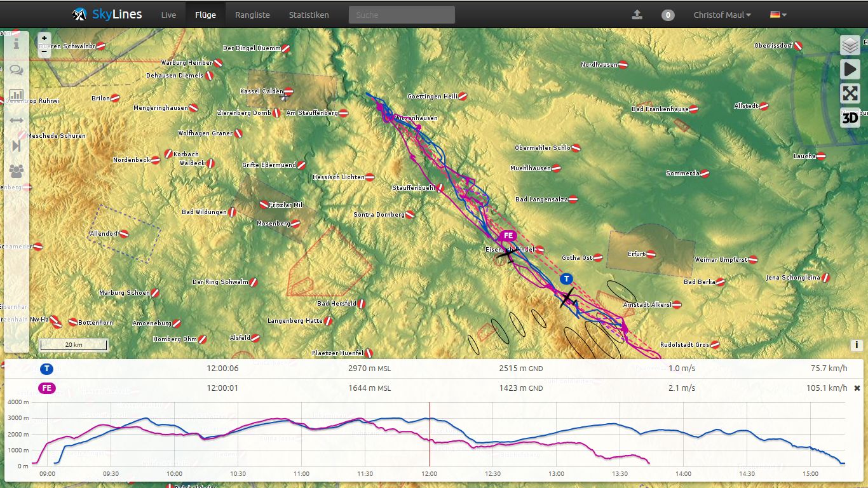
Task: Open map attribution info button
Action: tap(857, 346)
